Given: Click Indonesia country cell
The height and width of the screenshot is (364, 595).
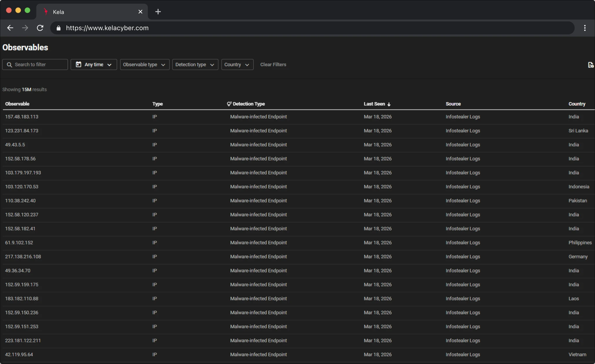Looking at the screenshot, I should pos(579,187).
